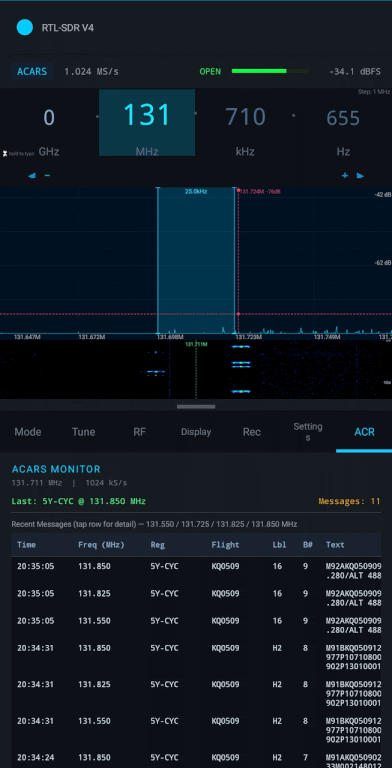Open the Display tab
The width and height of the screenshot is (392, 768).
pos(196,432)
